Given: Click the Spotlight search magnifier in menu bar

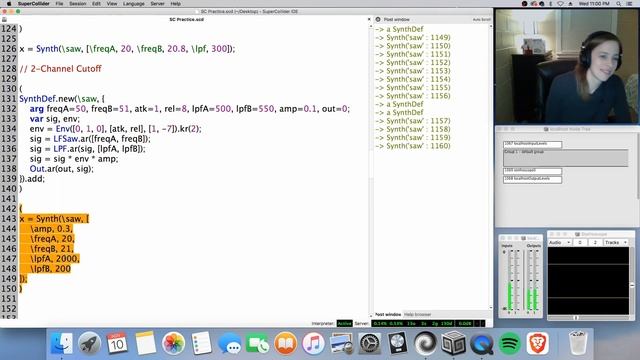Looking at the screenshot, I should coord(619,4).
